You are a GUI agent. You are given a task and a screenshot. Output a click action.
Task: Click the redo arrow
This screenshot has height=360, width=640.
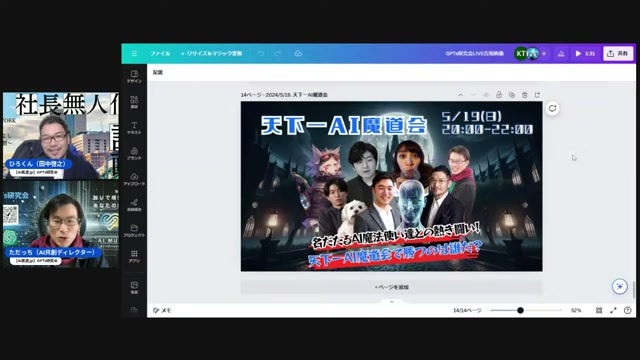coord(278,53)
